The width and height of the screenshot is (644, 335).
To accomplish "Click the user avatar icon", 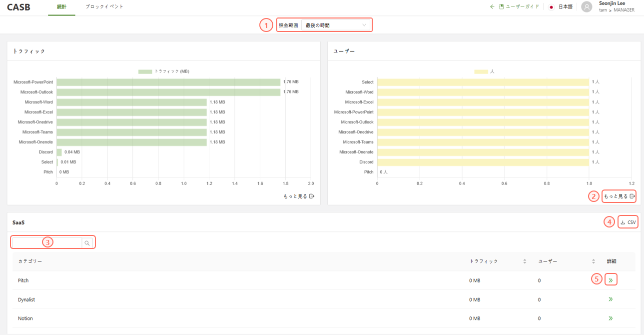I will click(587, 6).
